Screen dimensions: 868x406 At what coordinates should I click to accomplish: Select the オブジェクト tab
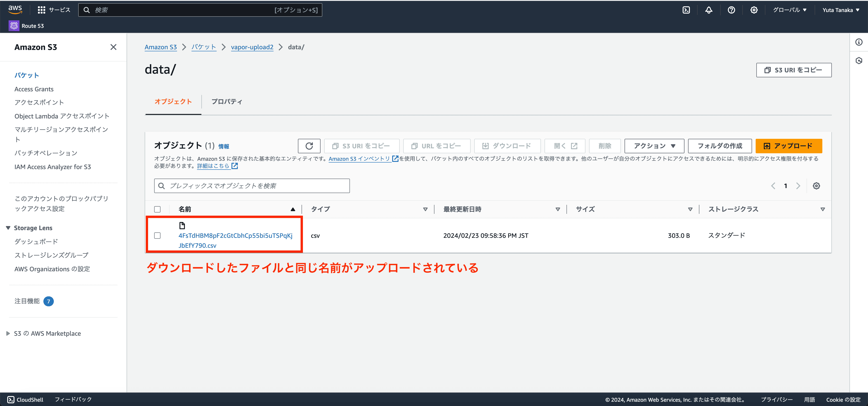[x=173, y=102]
